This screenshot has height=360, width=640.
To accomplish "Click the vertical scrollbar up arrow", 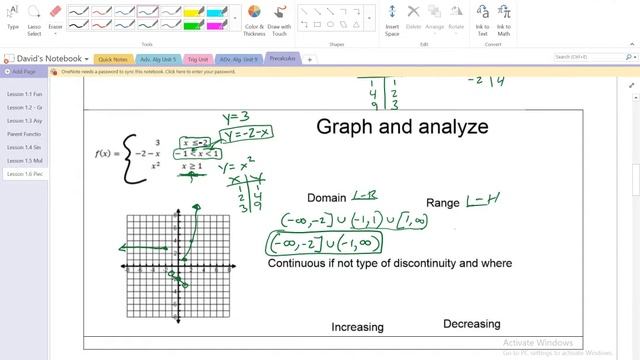I will [x=636, y=98].
